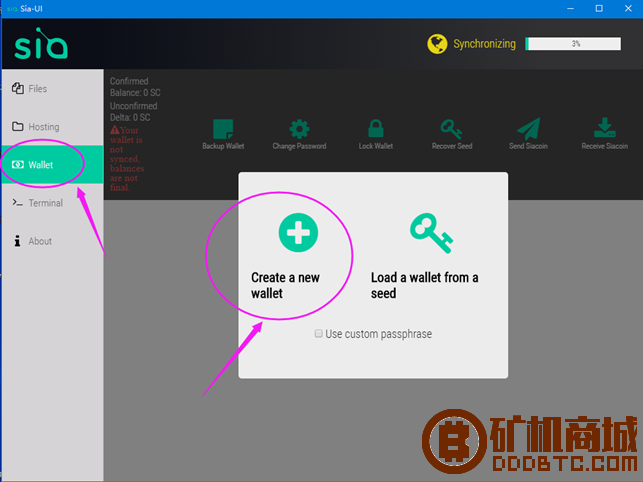Click the Synchronizing status text
This screenshot has width=643, height=482.
click(484, 44)
